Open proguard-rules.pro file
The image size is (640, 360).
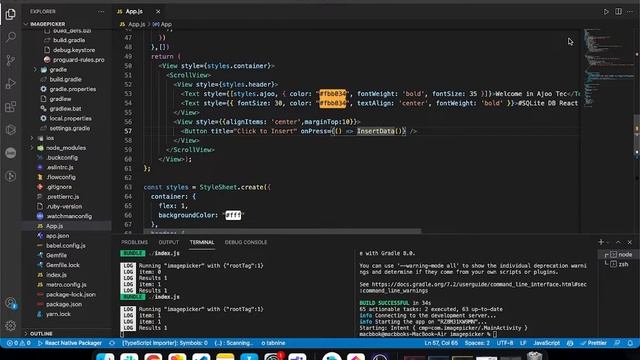pyautogui.click(x=78, y=60)
